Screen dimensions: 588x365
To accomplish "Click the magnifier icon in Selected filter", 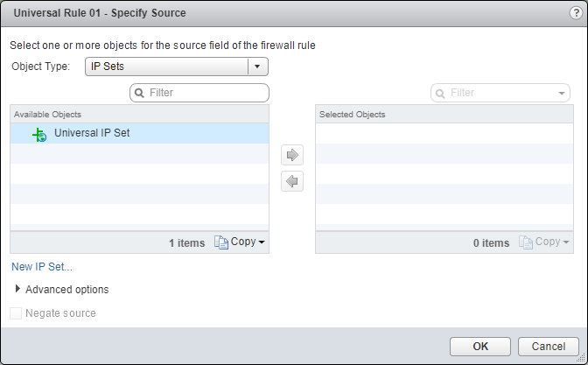I will 440,92.
